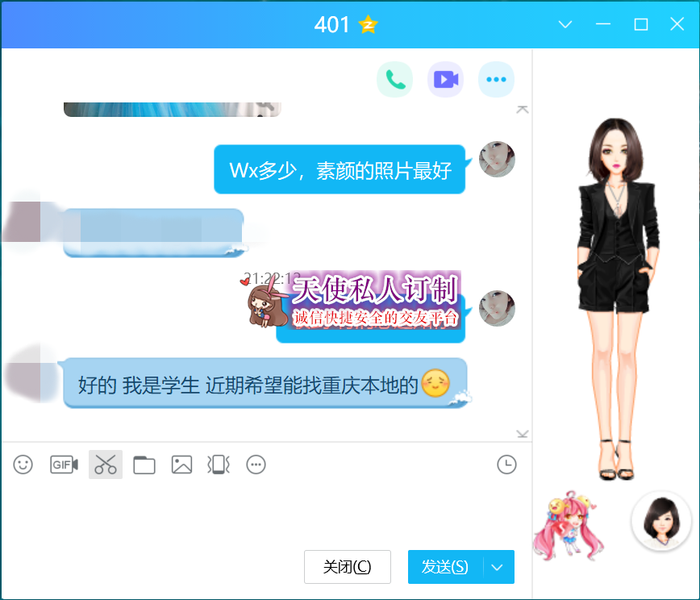Click the star badge next to 401
The image size is (700, 600).
(368, 25)
